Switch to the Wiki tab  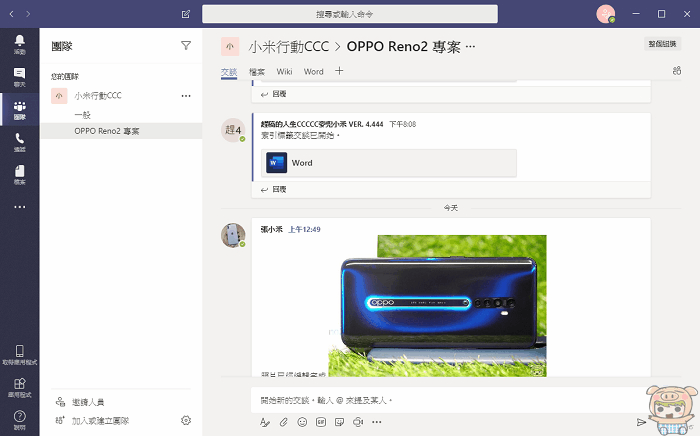284,71
